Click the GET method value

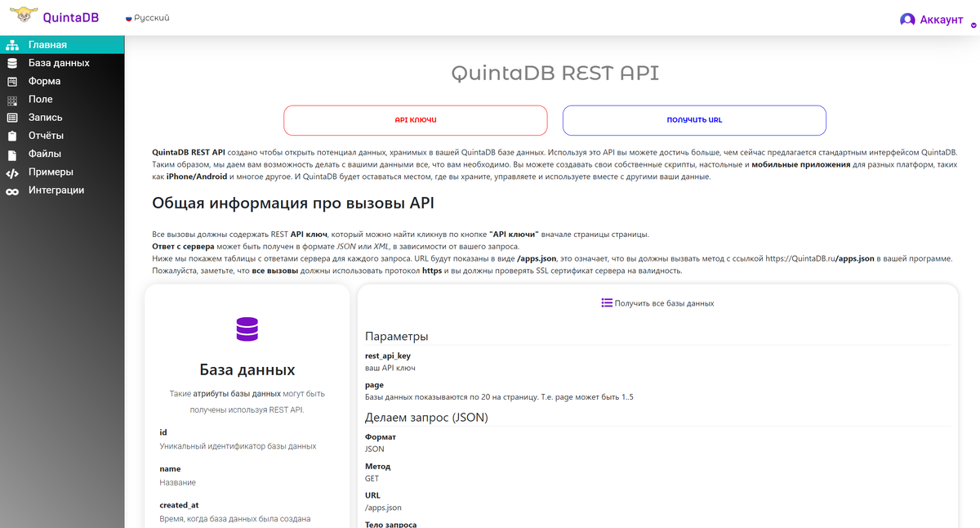point(372,479)
